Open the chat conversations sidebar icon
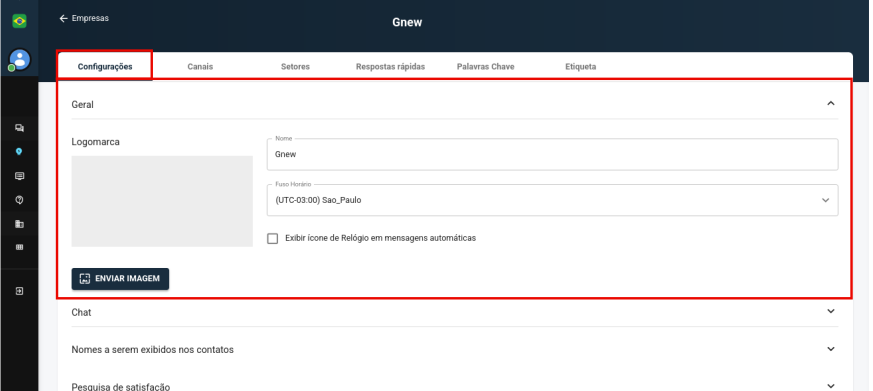Screen dimensions: 873x391 pyautogui.click(x=19, y=128)
